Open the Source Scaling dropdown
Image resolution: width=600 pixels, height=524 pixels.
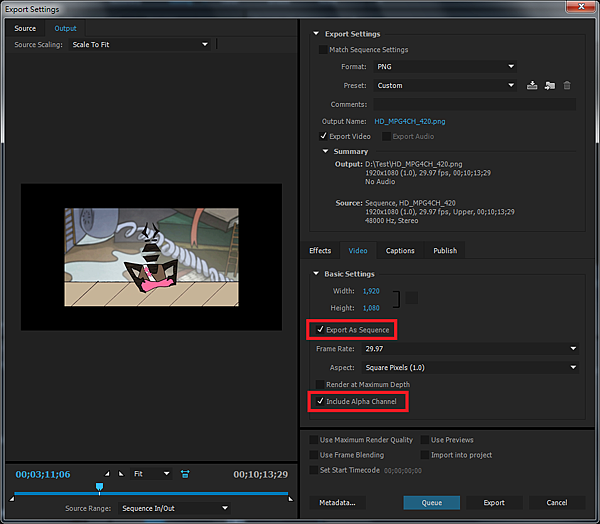pyautogui.click(x=140, y=45)
